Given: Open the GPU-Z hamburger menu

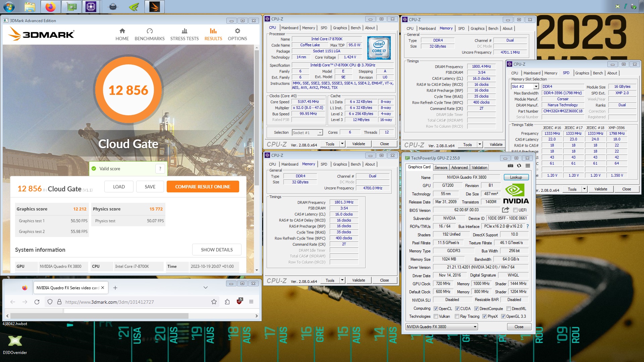Looking at the screenshot, I should pyautogui.click(x=528, y=166).
